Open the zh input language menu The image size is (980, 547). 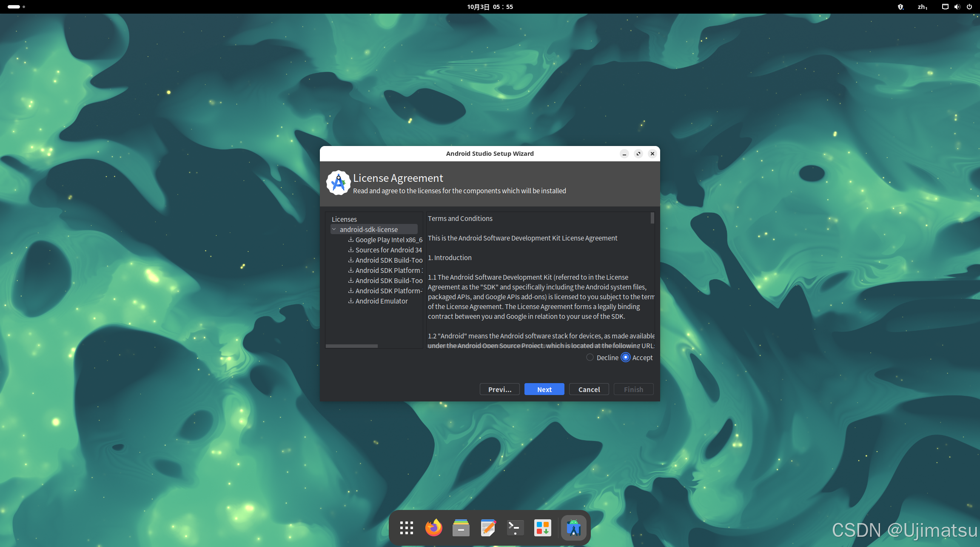[922, 7]
